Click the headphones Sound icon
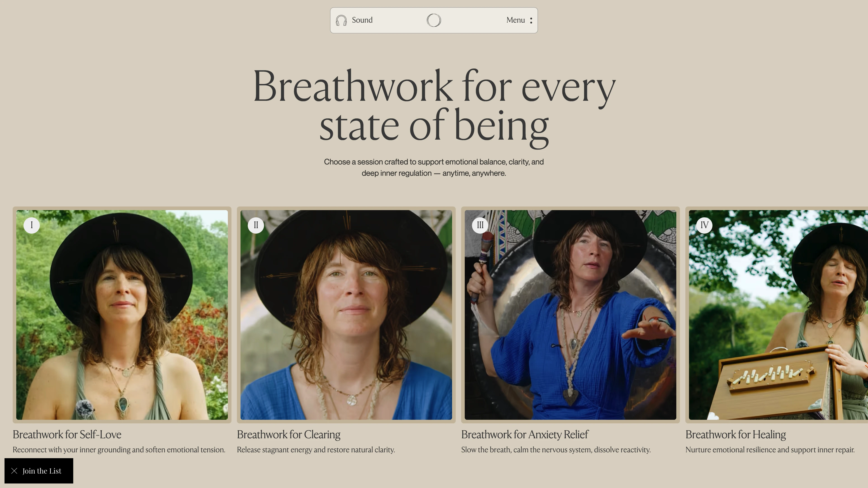The height and width of the screenshot is (488, 868). coord(341,20)
